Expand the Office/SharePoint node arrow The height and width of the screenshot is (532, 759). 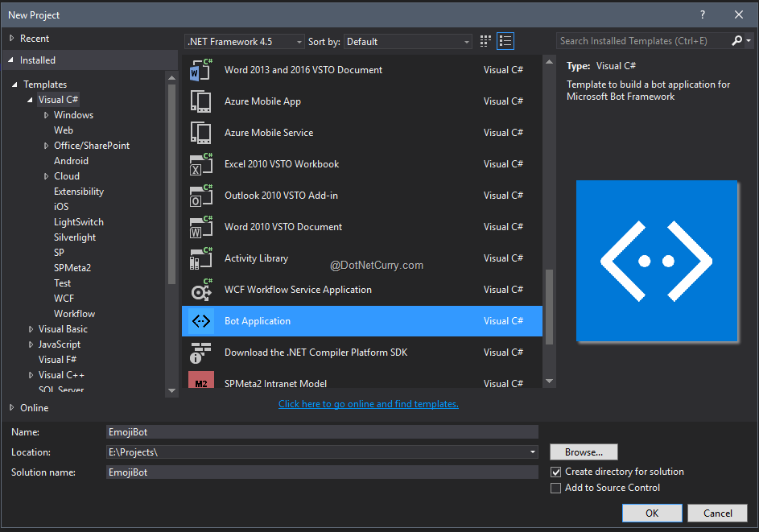tap(46, 146)
